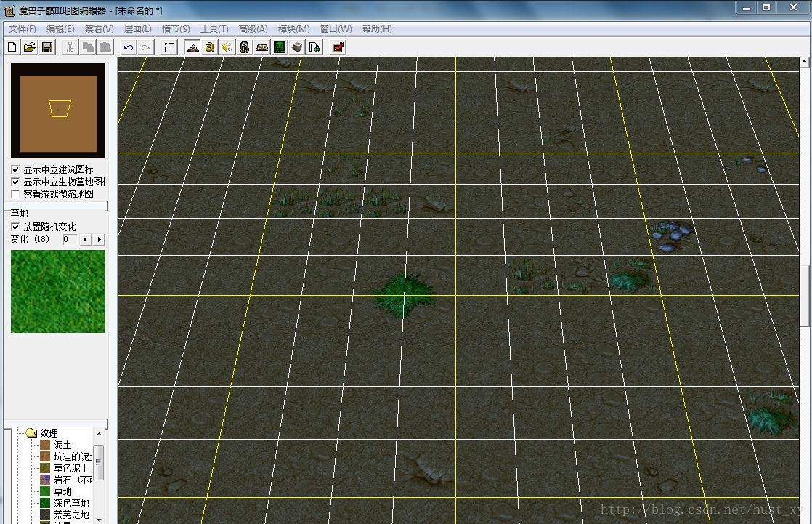The image size is (812, 524).
Task: Click the texture list scrollbar thumb
Action: [98, 462]
